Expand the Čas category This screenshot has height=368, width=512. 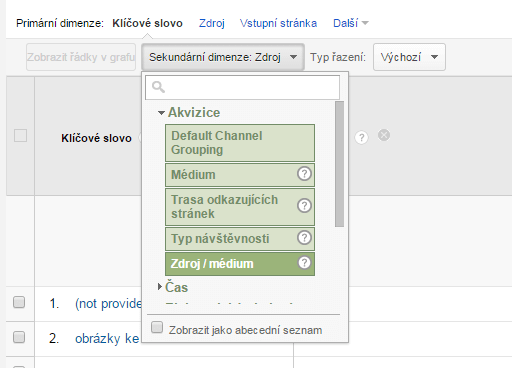click(x=173, y=287)
